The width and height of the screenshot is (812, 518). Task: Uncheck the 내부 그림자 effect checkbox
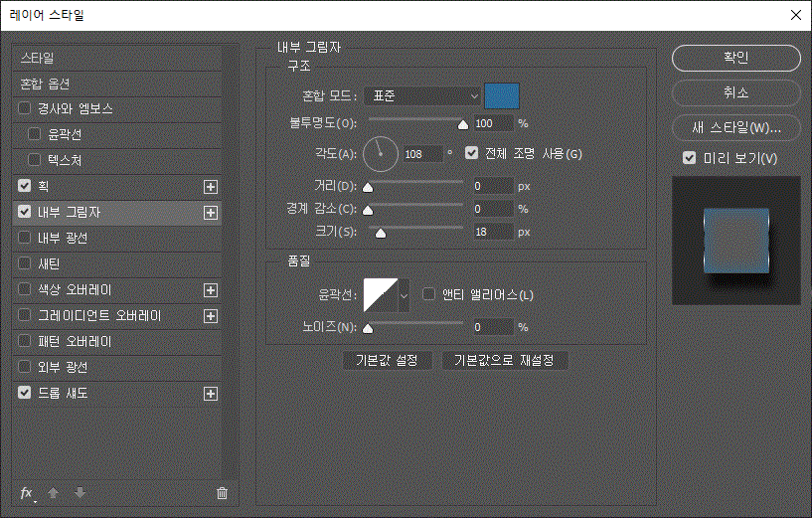[x=24, y=212]
